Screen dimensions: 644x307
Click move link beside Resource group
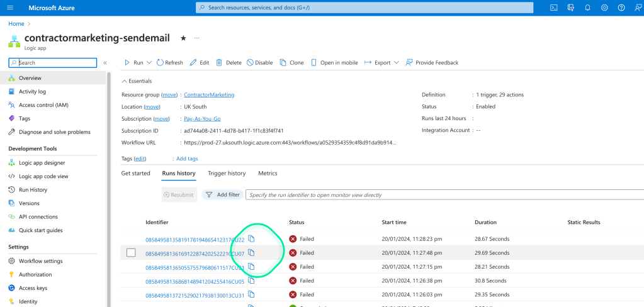169,95
